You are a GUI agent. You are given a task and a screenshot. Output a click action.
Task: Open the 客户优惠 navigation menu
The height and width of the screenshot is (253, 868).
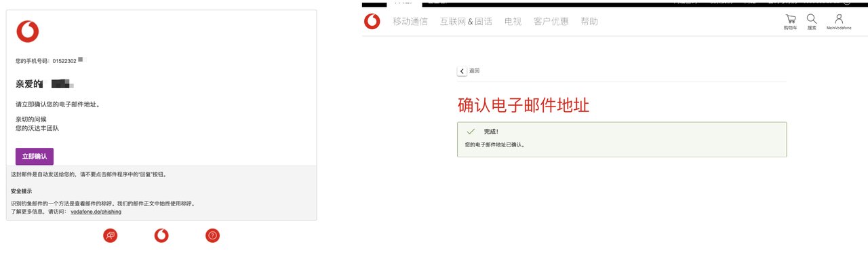pyautogui.click(x=551, y=22)
